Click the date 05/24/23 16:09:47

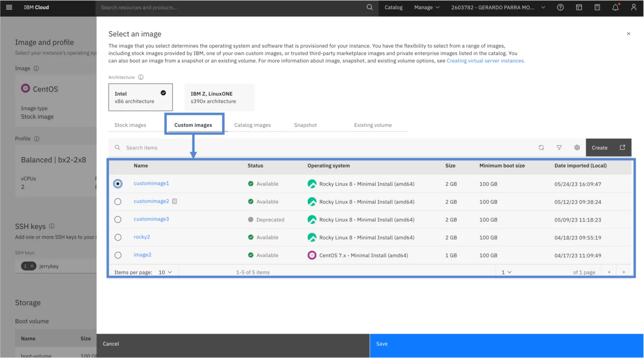(578, 184)
